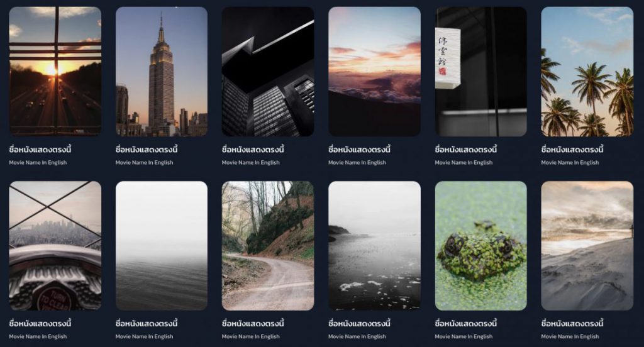Select the black-and-white shoreline poster

click(x=374, y=246)
